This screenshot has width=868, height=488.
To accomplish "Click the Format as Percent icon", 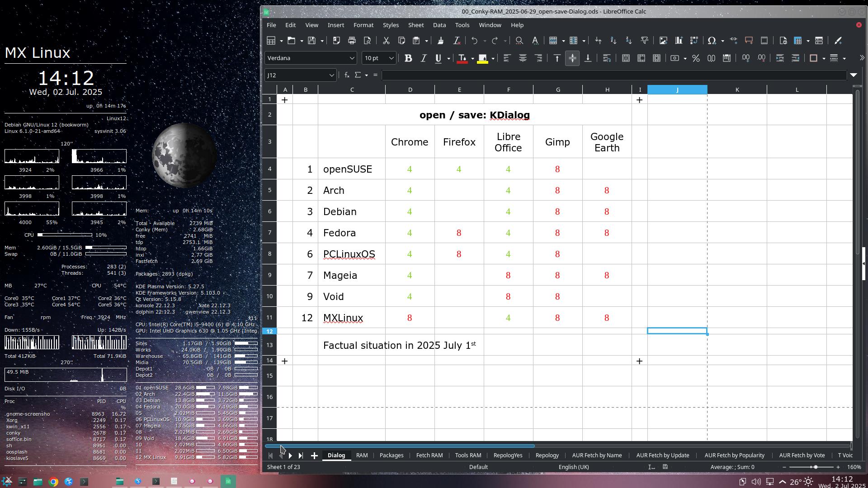I will pyautogui.click(x=696, y=58).
